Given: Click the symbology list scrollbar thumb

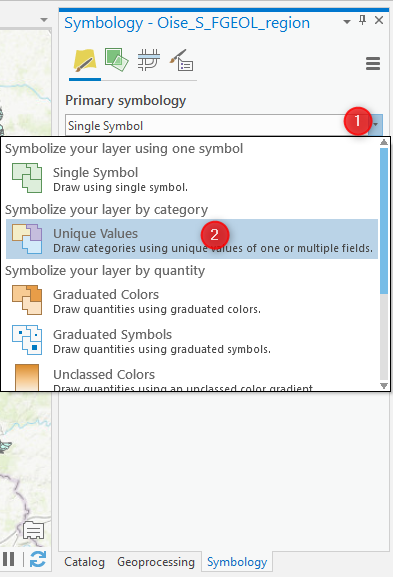Looking at the screenshot, I should pyautogui.click(x=384, y=221).
